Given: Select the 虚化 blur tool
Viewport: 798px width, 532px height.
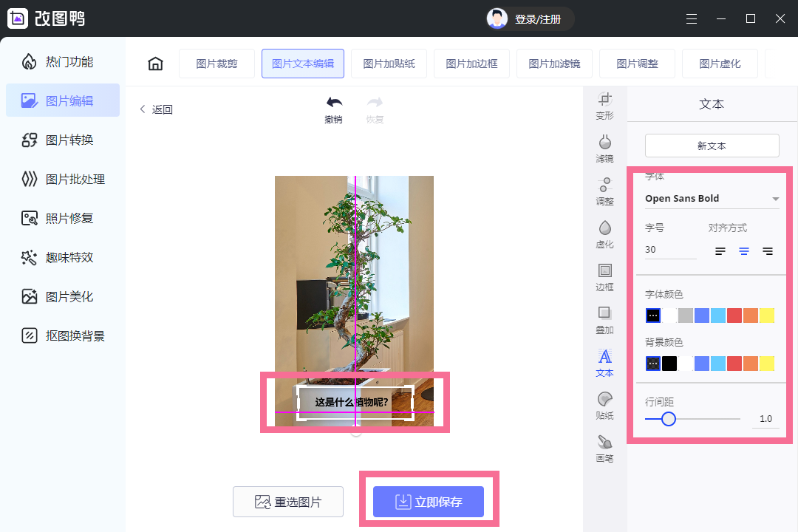Looking at the screenshot, I should click(x=604, y=234).
